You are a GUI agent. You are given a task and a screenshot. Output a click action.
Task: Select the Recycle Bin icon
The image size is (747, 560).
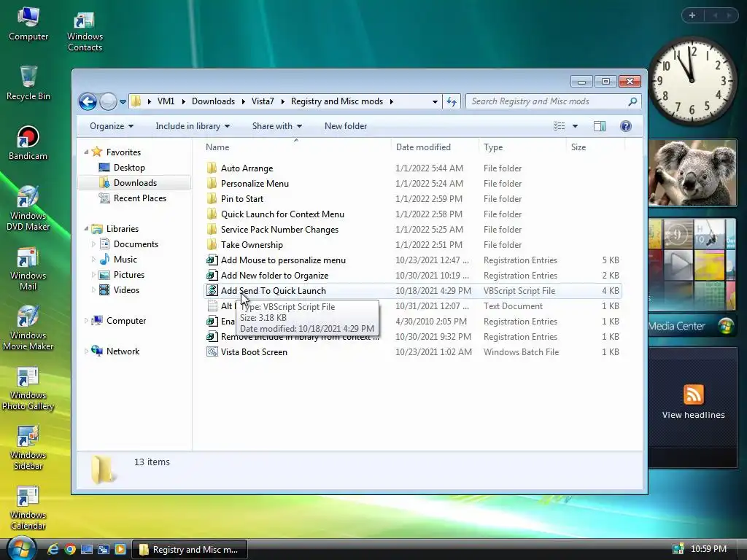[28, 83]
